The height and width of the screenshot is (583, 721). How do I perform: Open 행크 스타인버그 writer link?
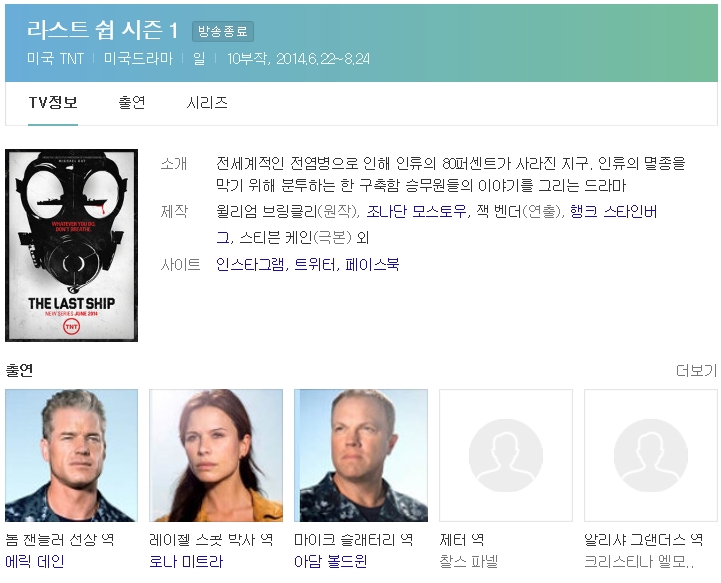pos(613,211)
